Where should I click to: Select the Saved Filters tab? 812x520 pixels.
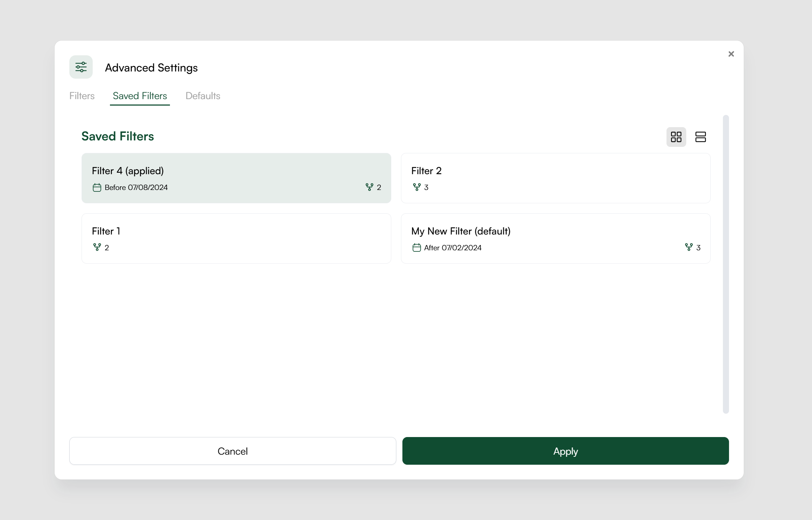[140, 96]
